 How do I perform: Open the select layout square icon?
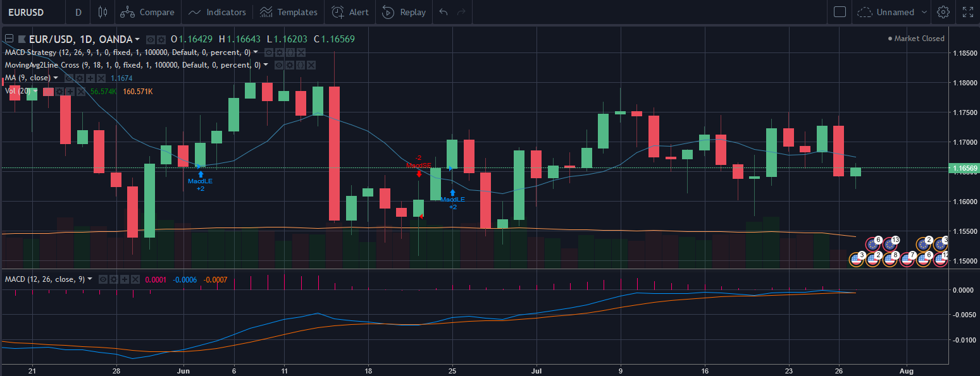(840, 12)
